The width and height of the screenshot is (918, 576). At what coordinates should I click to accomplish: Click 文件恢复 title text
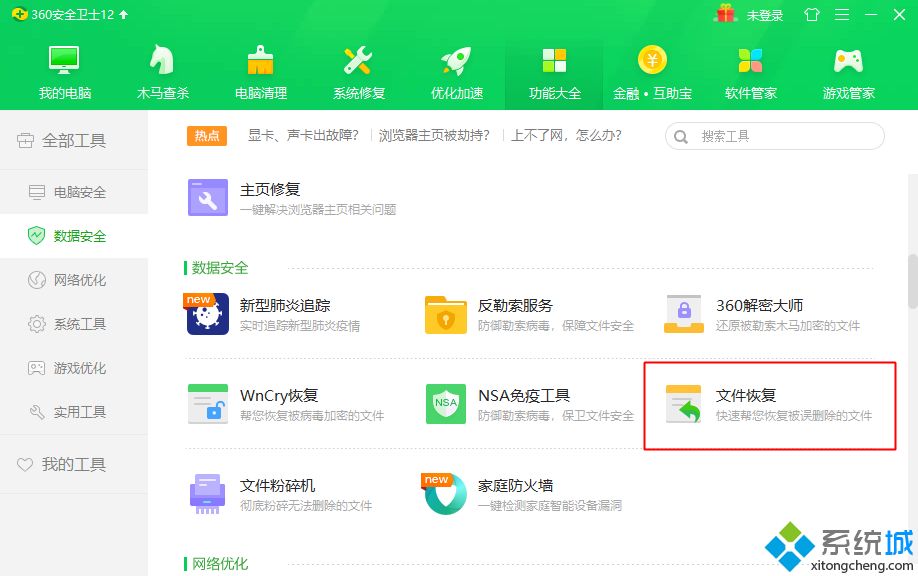[x=746, y=396]
